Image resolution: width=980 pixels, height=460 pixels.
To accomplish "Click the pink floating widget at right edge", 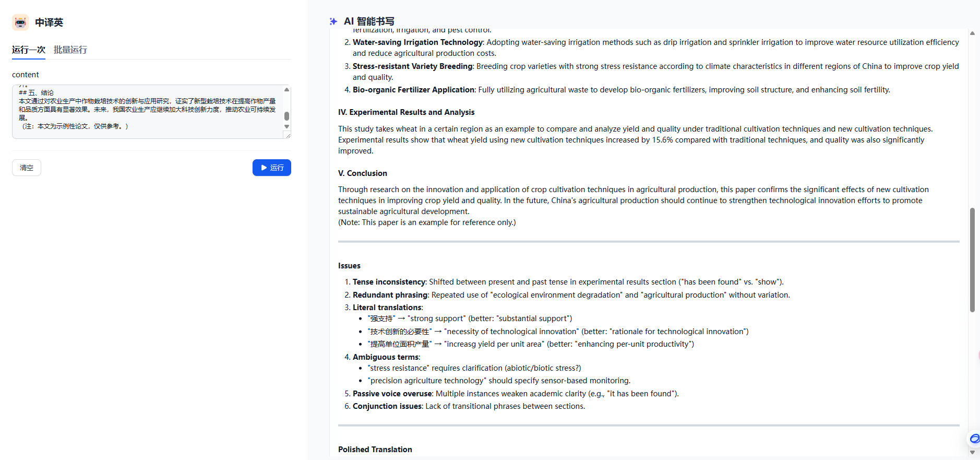I will pyautogui.click(x=978, y=356).
